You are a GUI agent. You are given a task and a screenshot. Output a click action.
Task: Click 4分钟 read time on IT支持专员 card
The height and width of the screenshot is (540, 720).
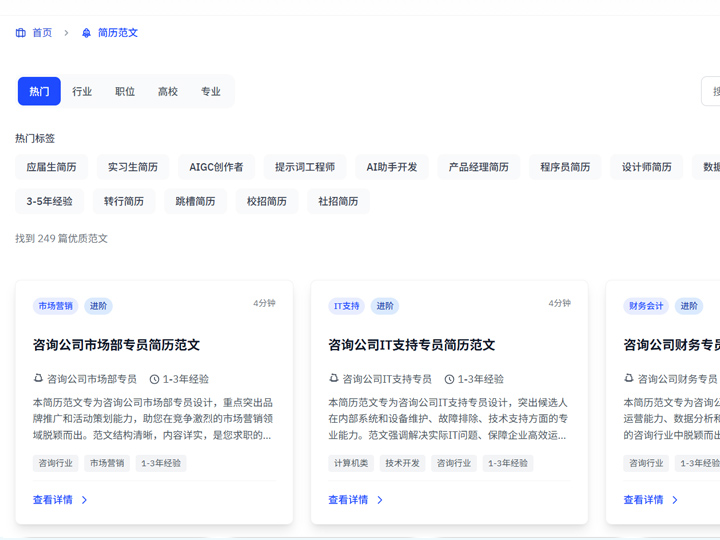[560, 303]
